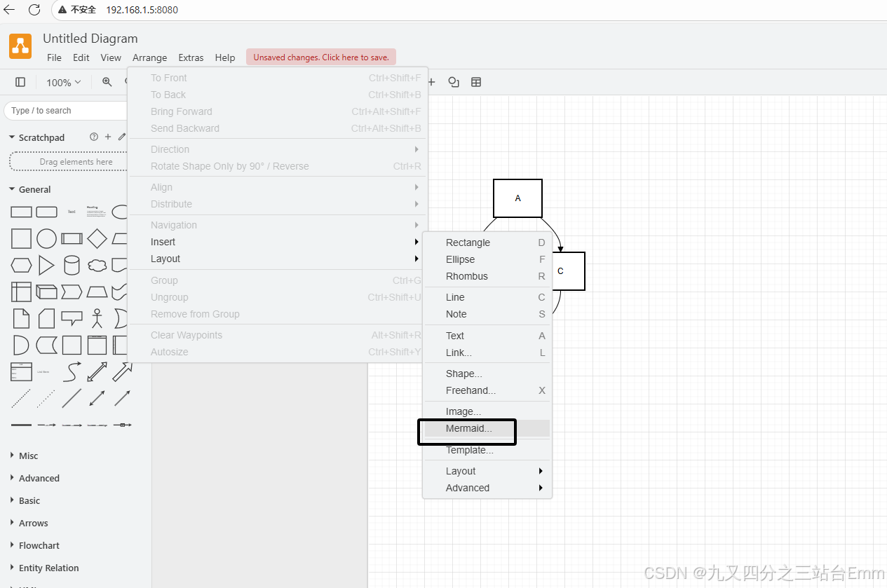
Task: Click the draw.io orange logo icon
Action: click(20, 46)
